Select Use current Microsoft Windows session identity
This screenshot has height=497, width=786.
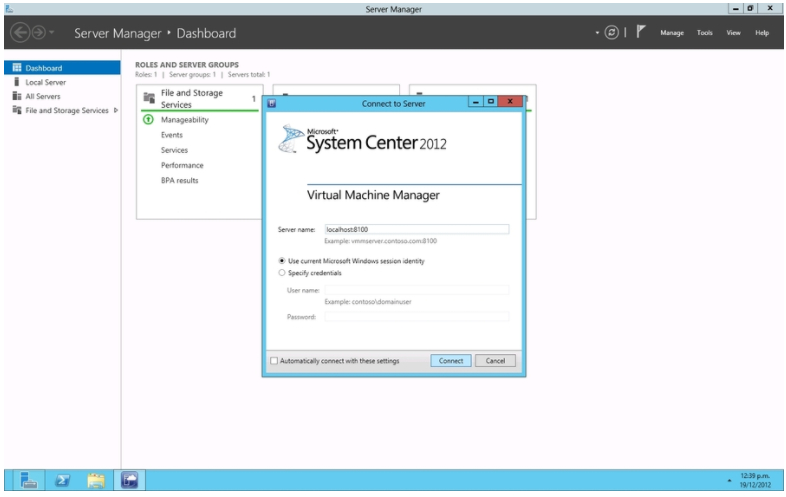coord(282,261)
